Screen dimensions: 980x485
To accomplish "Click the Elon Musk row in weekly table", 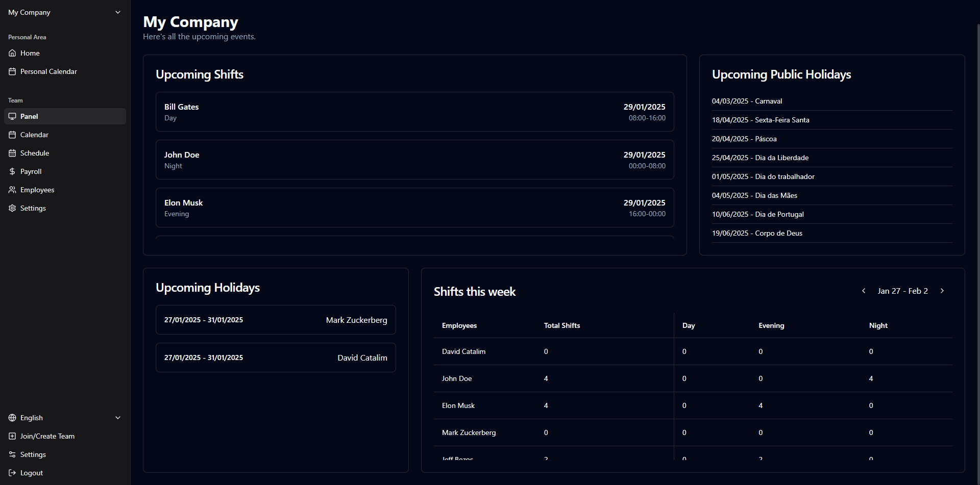I will 693,405.
